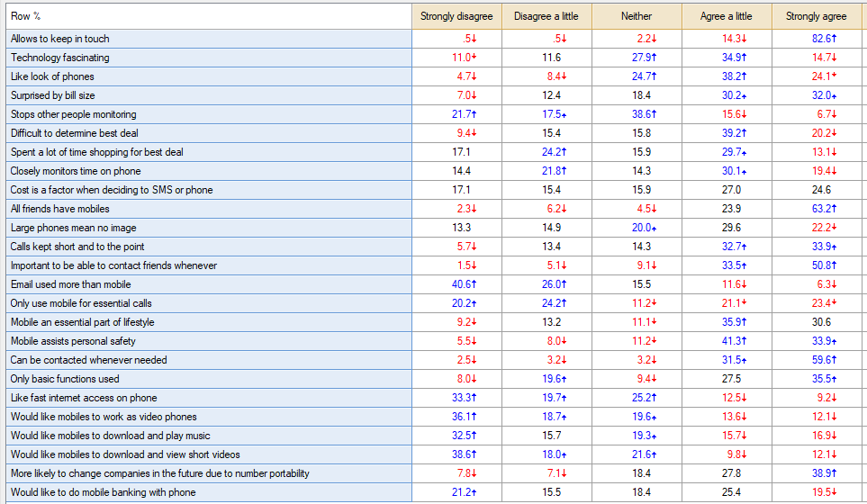This screenshot has width=867, height=504.
Task: Select Would like to do mobile banking row
Action: pyautogui.click(x=209, y=492)
